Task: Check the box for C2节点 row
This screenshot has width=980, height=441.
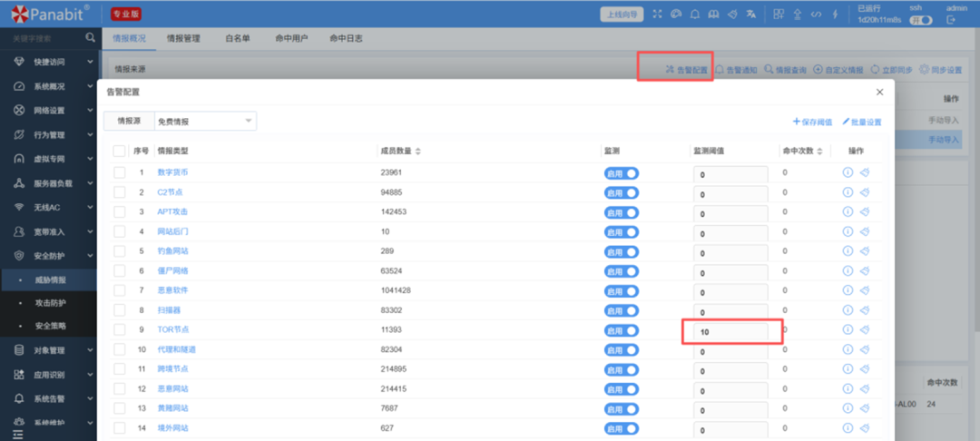Action: point(119,192)
